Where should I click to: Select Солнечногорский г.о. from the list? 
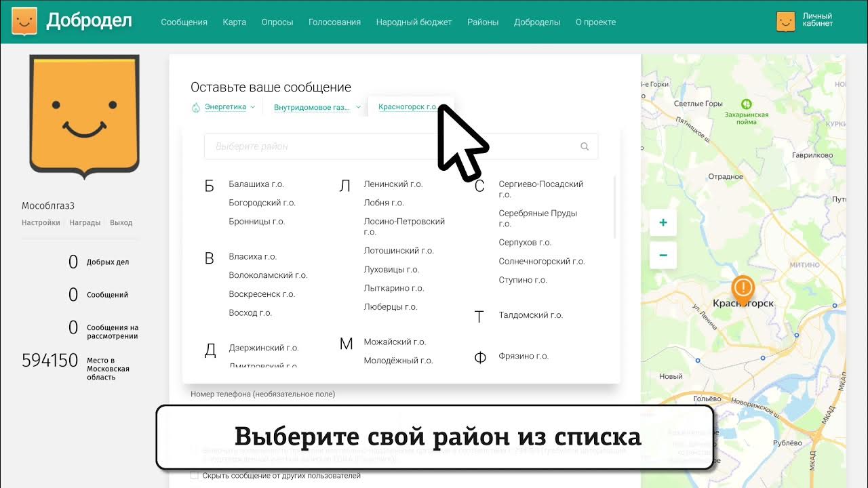tap(542, 262)
